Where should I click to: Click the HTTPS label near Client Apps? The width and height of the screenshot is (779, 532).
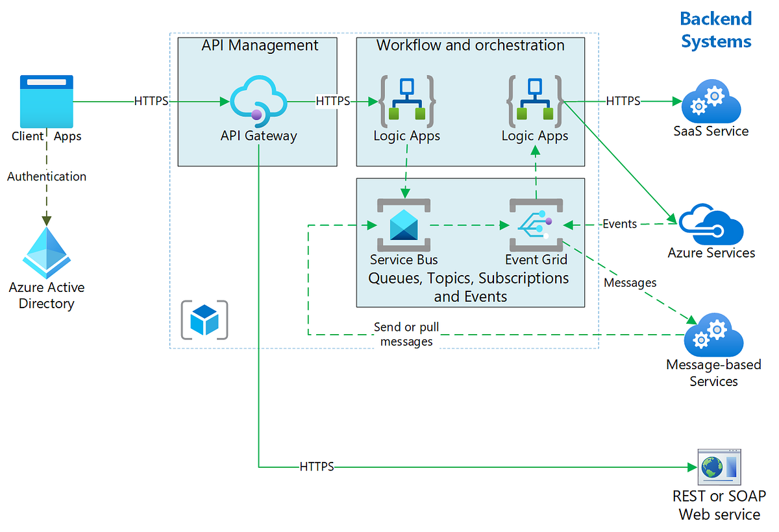[x=150, y=101]
